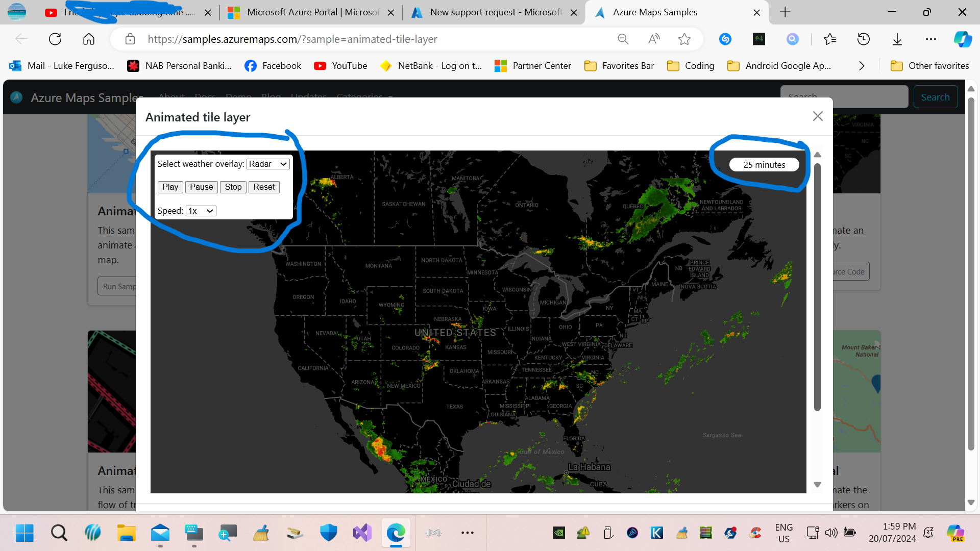Refresh the page with the reload icon
Screen dimensions: 980x551
coord(55,39)
